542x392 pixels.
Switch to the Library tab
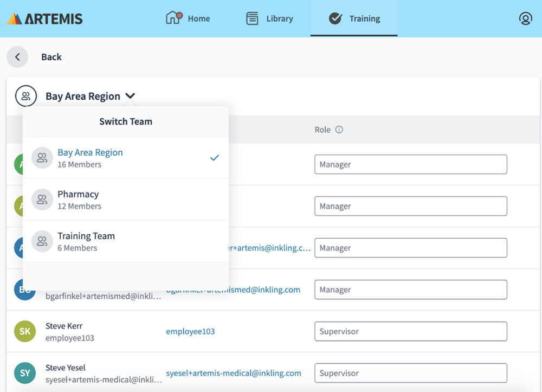tap(269, 18)
